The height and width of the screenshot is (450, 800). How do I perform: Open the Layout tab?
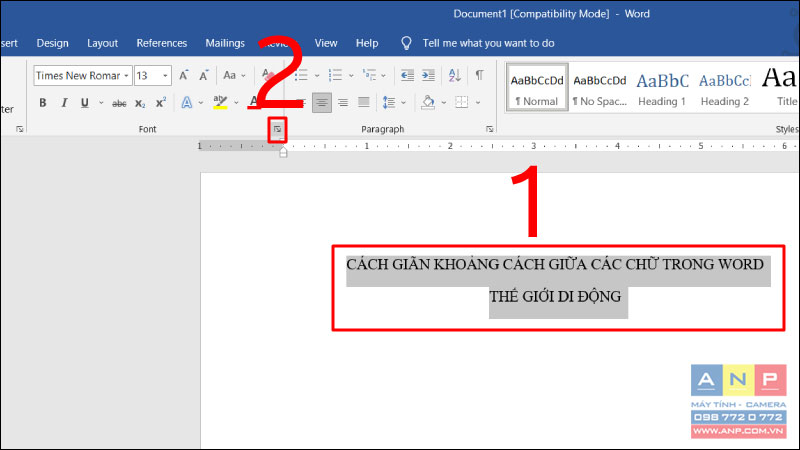(103, 43)
